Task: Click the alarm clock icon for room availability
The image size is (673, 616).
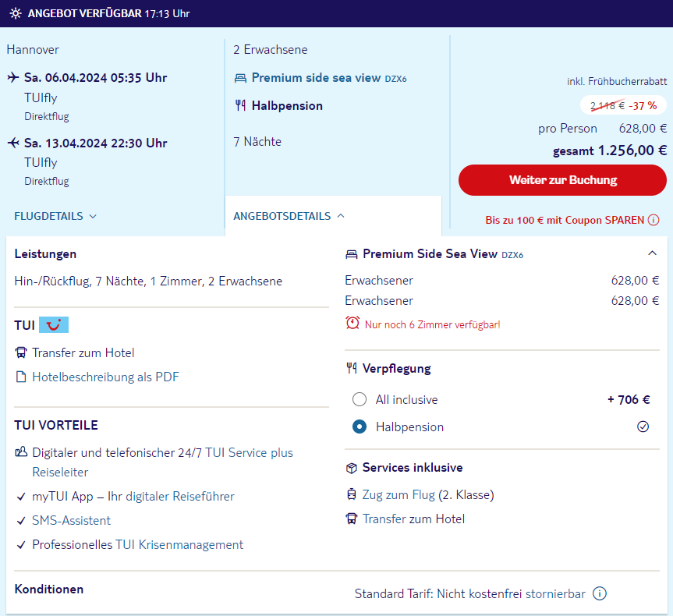Action: (x=352, y=324)
